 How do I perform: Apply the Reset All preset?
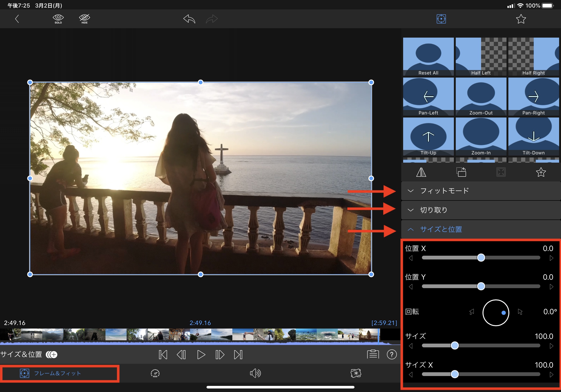point(428,56)
